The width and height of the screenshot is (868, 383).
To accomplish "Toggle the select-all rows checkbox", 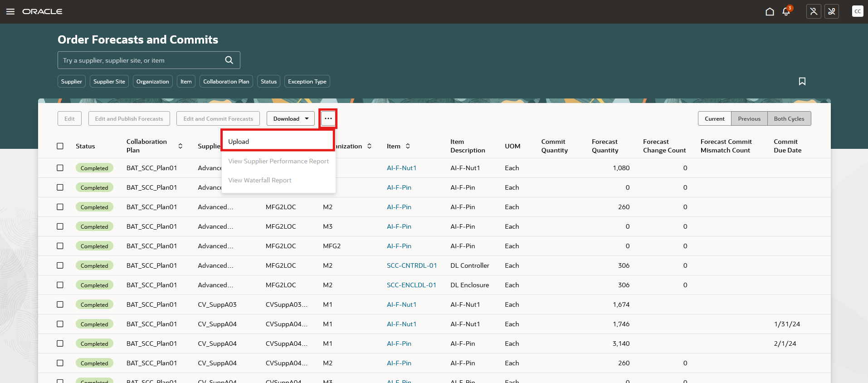I will coord(60,146).
